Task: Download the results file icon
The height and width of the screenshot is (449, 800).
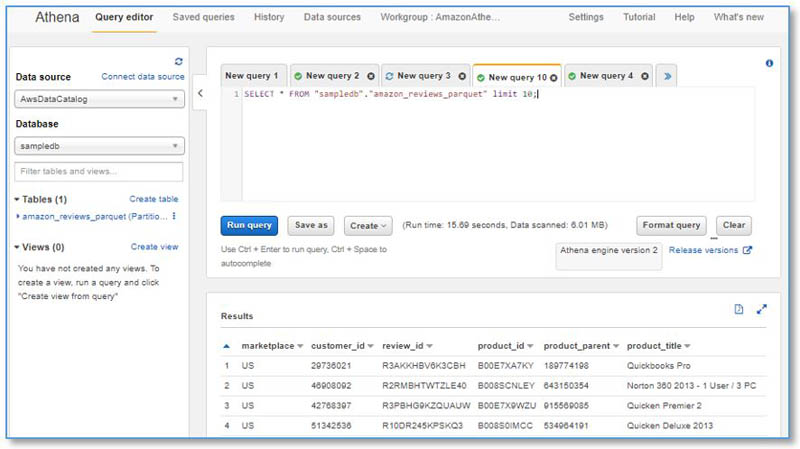Action: tap(739, 309)
